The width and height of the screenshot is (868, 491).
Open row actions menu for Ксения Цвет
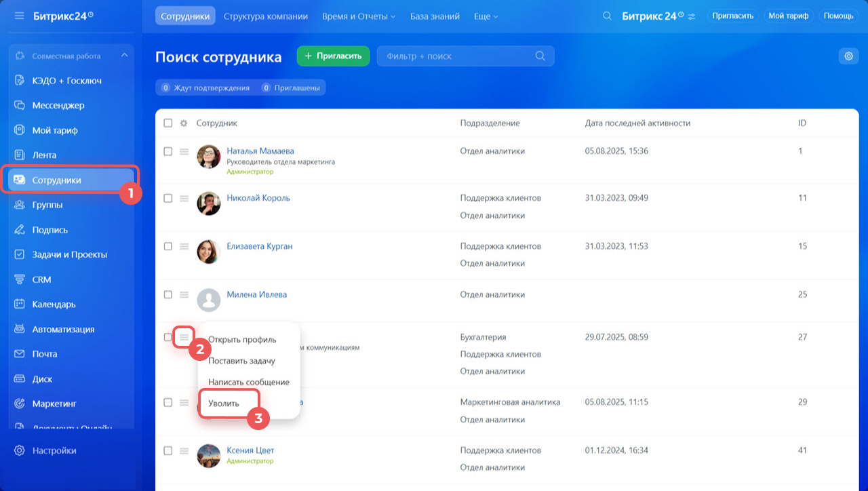point(184,450)
